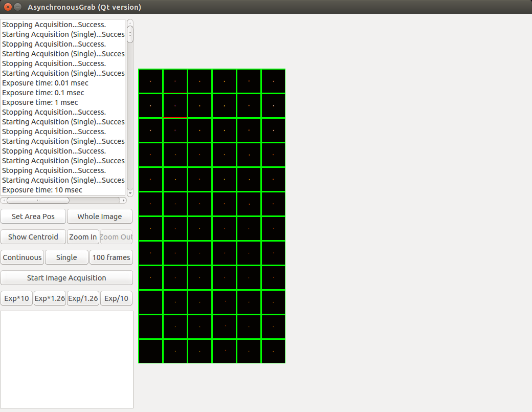532x412 pixels.
Task: Select the 'Exposure time: 0.1 msec' log line
Action: point(43,93)
